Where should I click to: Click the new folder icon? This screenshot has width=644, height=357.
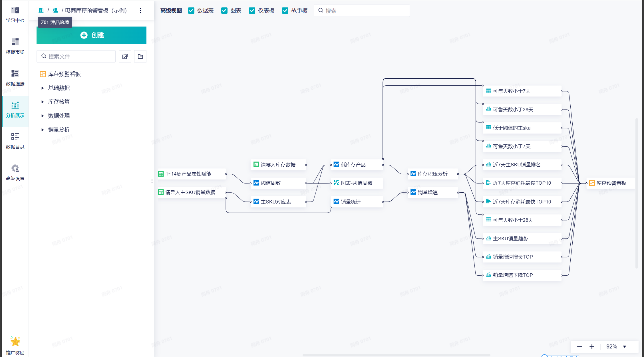(x=140, y=57)
